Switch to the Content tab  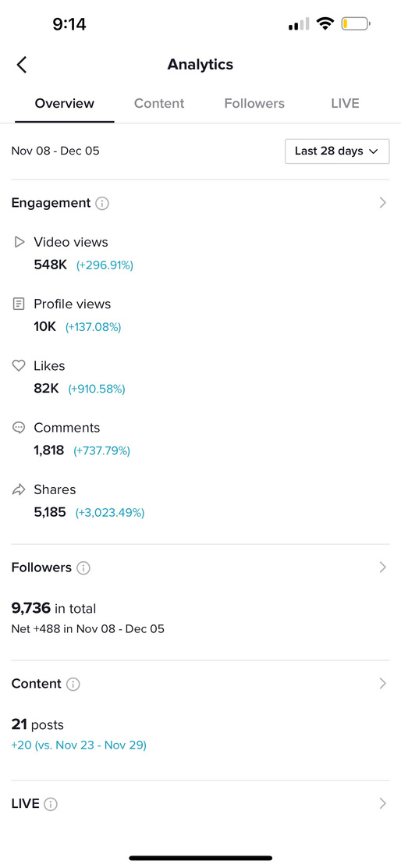click(x=159, y=104)
